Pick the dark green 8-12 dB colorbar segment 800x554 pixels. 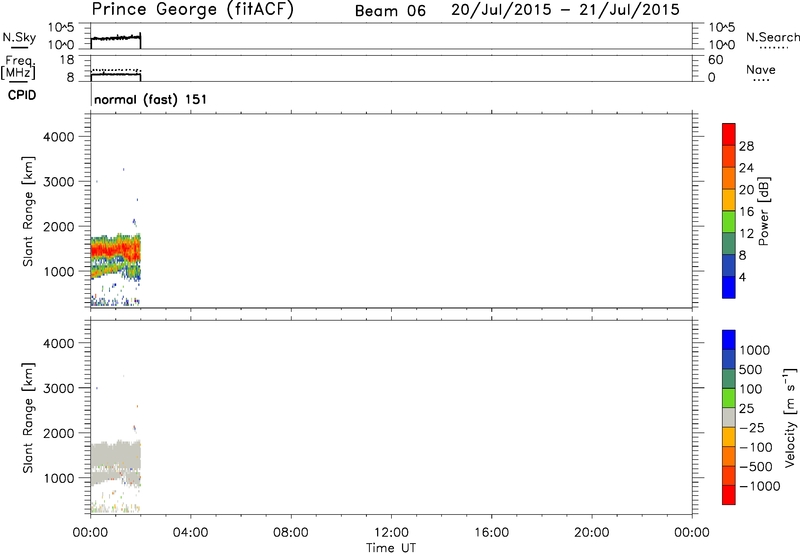(729, 243)
